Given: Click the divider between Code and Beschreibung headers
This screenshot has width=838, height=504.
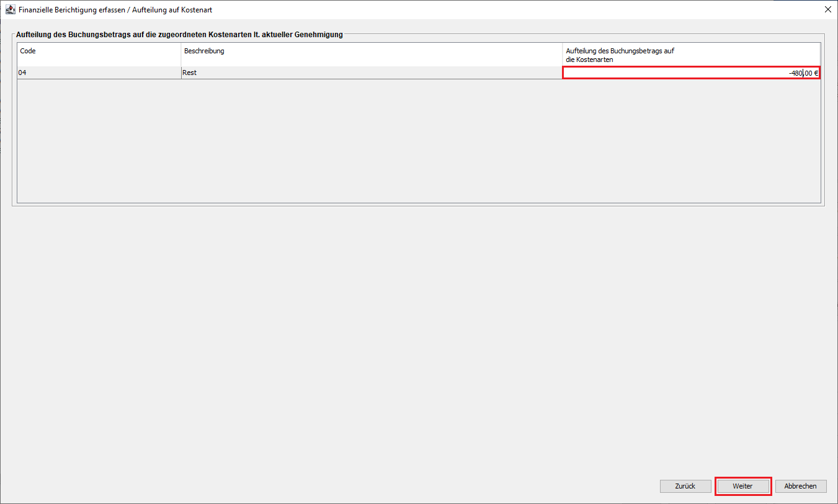Looking at the screenshot, I should point(181,55).
